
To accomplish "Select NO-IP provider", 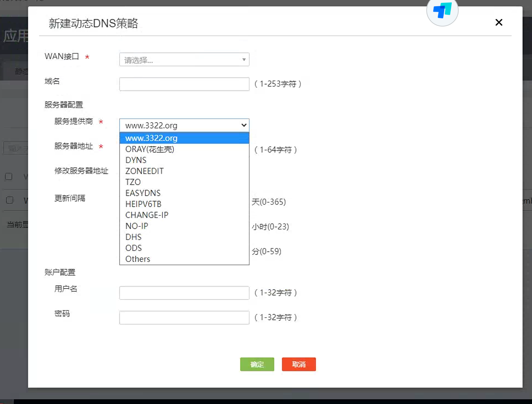I will [184, 226].
